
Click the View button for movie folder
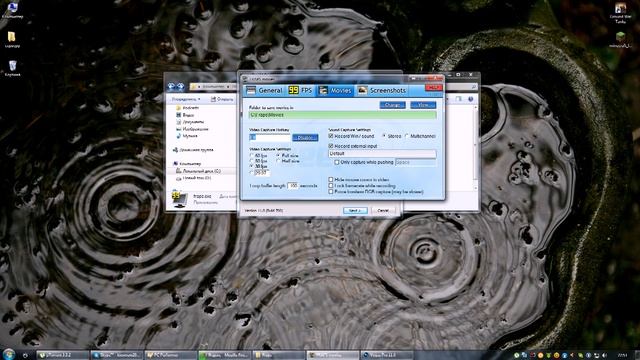[423, 105]
